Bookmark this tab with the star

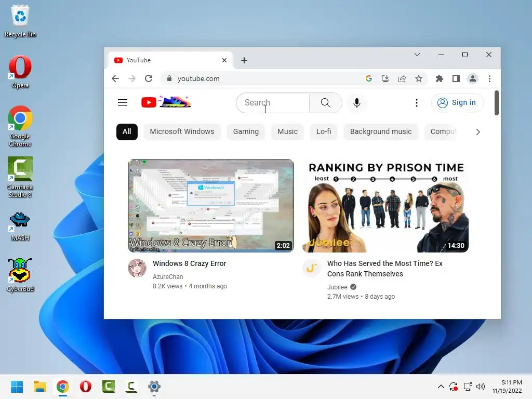coord(419,79)
